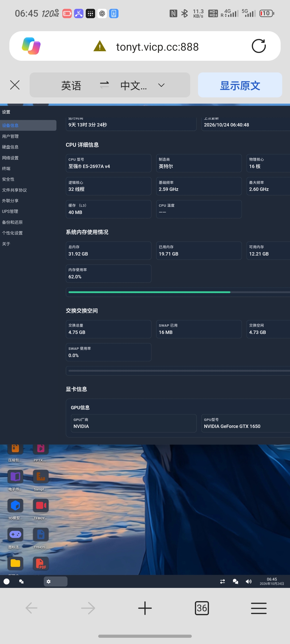Click the settings gear taskbar item

pyautogui.click(x=55, y=581)
